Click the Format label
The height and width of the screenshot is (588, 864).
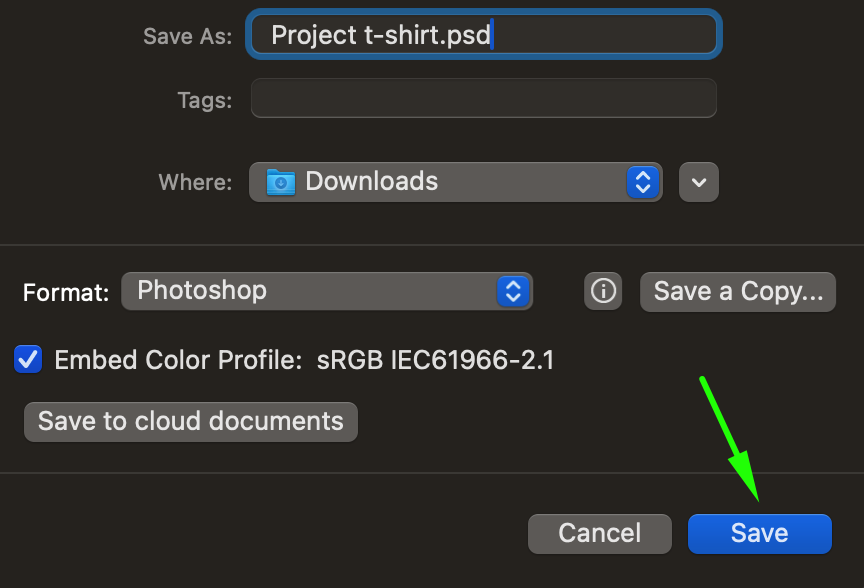tap(66, 292)
